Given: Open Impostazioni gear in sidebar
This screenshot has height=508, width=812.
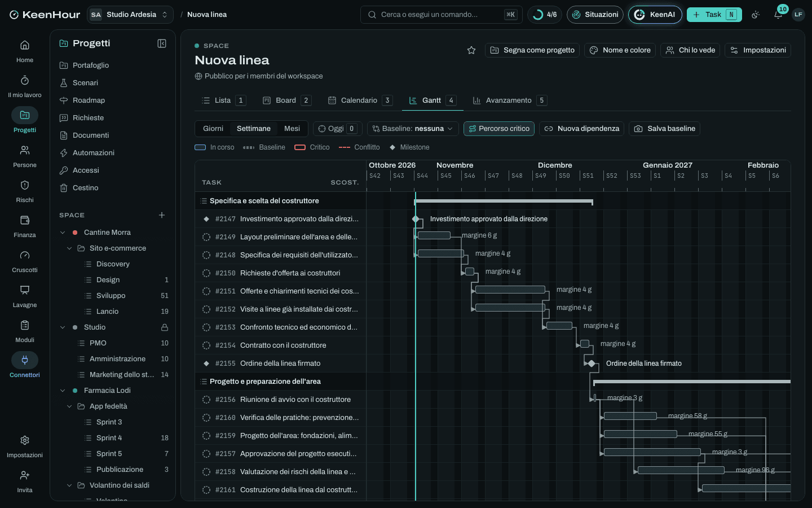Looking at the screenshot, I should coord(25,440).
